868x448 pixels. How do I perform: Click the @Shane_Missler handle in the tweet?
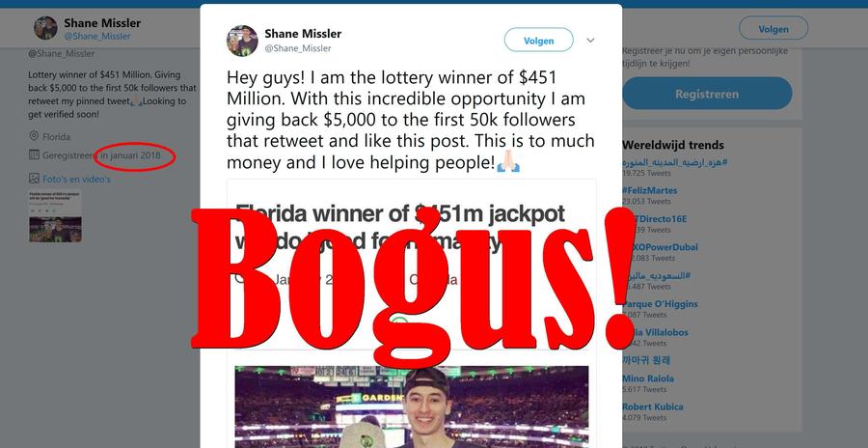298,48
